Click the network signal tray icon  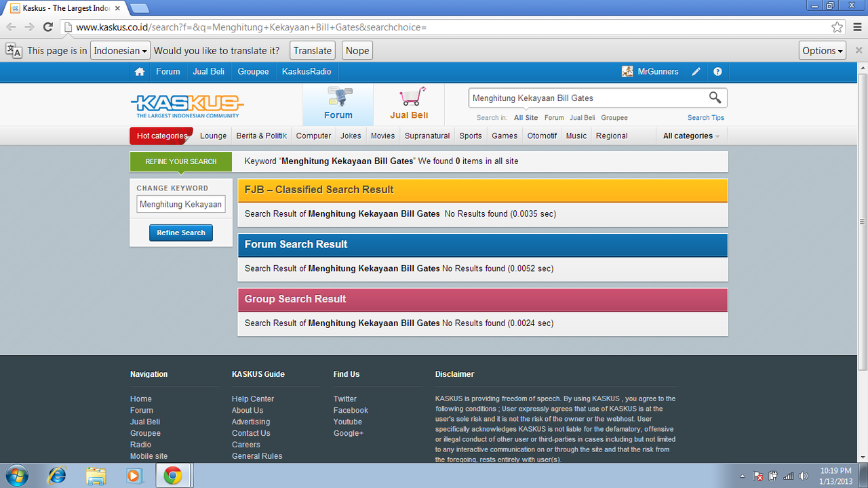788,476
